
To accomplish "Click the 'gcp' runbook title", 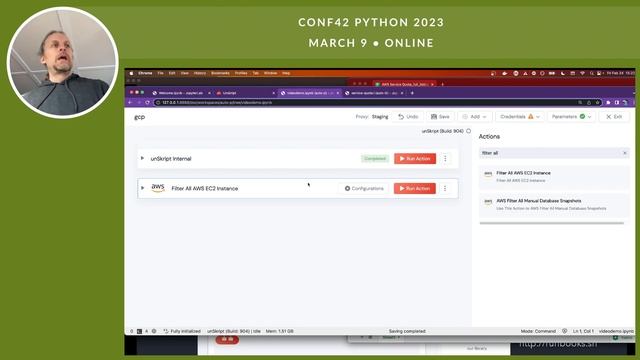I will 140,117.
